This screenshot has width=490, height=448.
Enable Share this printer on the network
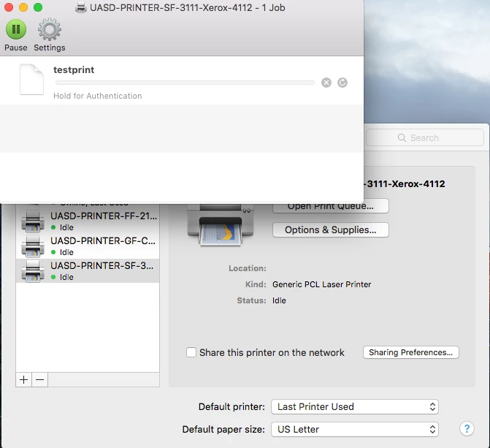pos(191,352)
